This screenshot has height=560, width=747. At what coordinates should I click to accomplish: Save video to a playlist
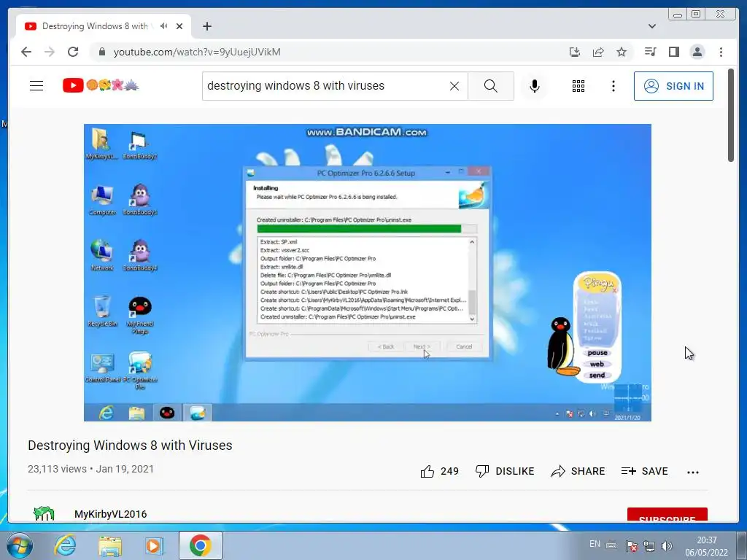[645, 472]
